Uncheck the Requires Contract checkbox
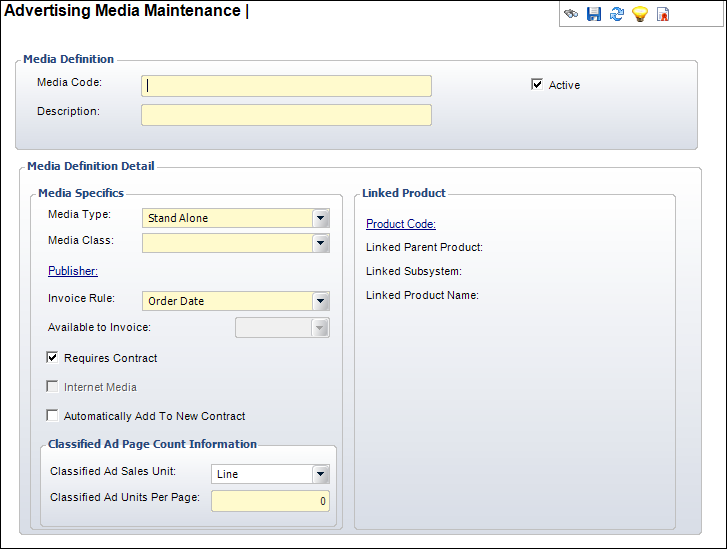The image size is (727, 549). click(52, 357)
